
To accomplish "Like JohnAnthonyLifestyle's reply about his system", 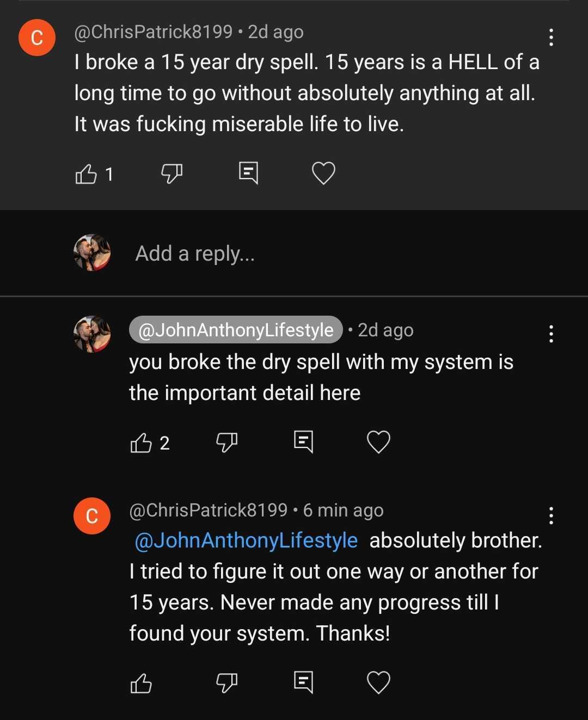I will pyautogui.click(x=141, y=442).
